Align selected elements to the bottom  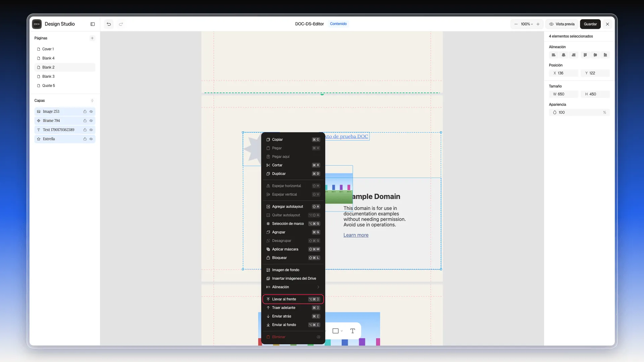coord(605,55)
